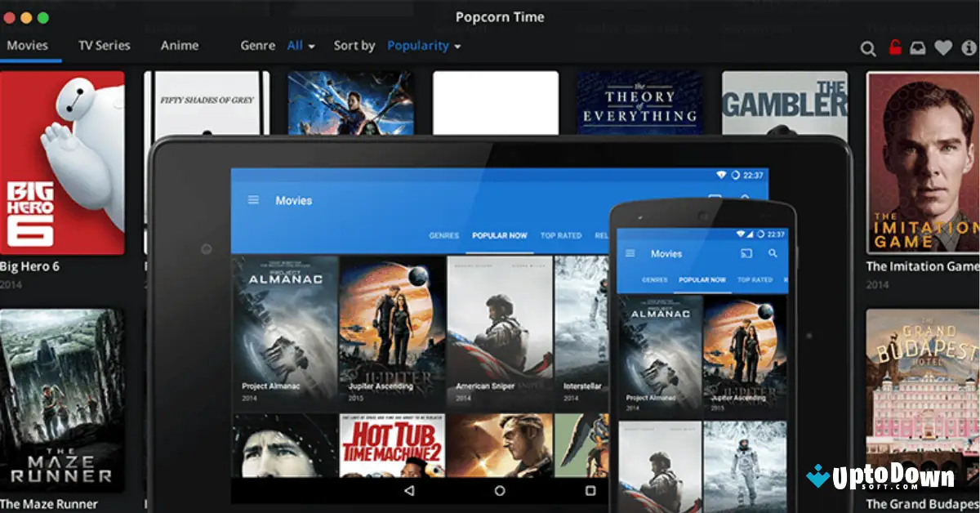
Task: Click The Gambler movie poster
Action: 784,102
